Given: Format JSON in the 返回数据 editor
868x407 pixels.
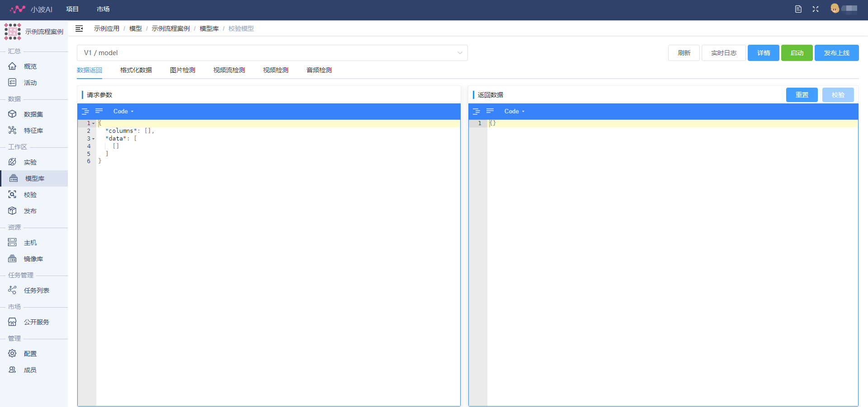Looking at the screenshot, I should pos(476,111).
